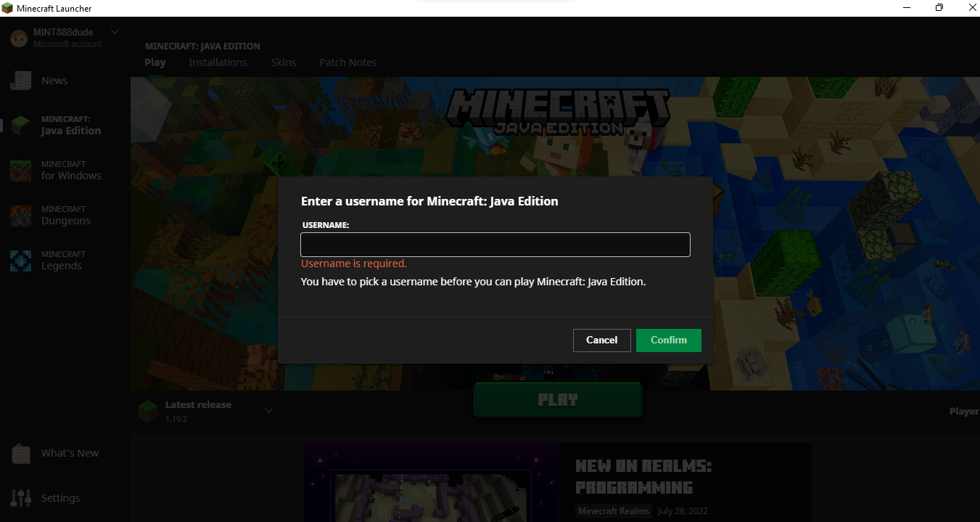The height and width of the screenshot is (522, 980).
Task: Open the Settings sidebar label
Action: tap(60, 498)
